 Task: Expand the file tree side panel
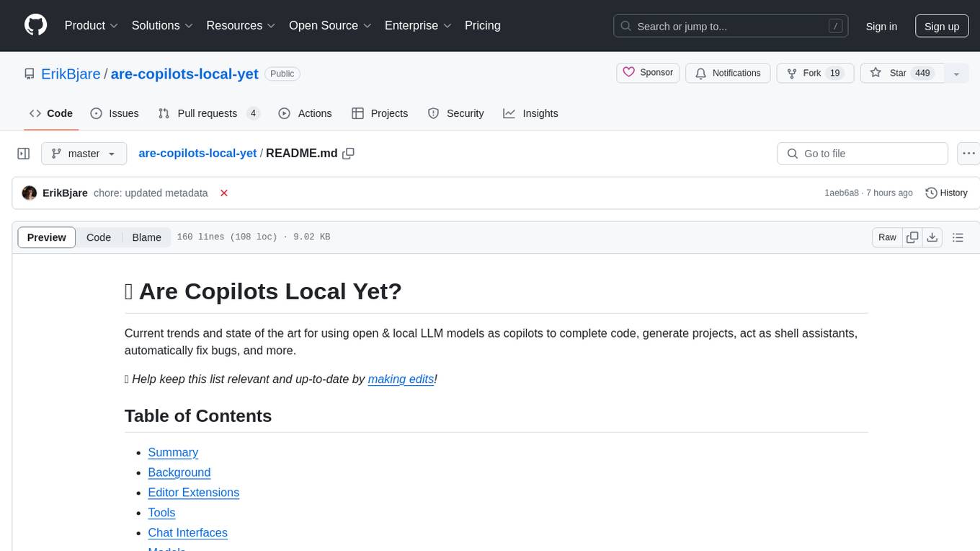[24, 154]
